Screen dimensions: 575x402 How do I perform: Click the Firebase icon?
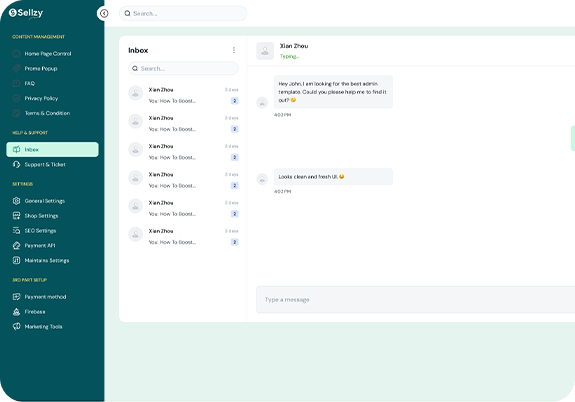pos(17,311)
